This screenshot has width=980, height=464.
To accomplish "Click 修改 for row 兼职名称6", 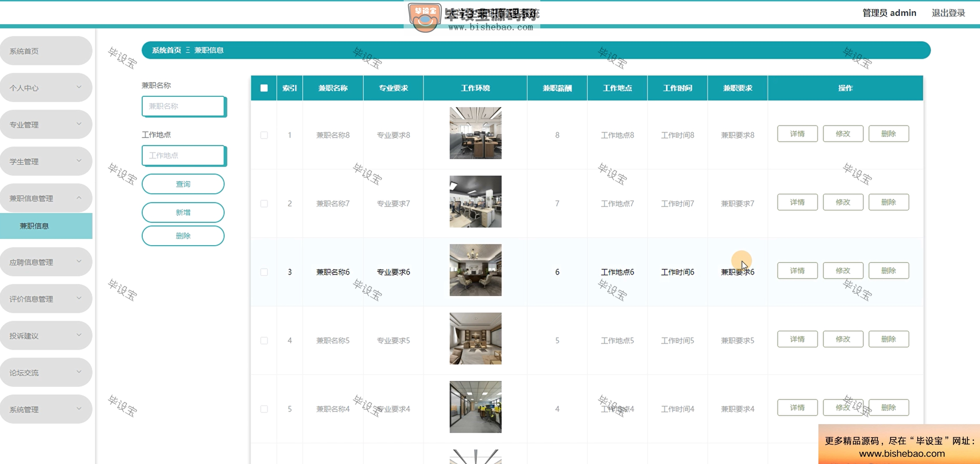I will coord(843,271).
